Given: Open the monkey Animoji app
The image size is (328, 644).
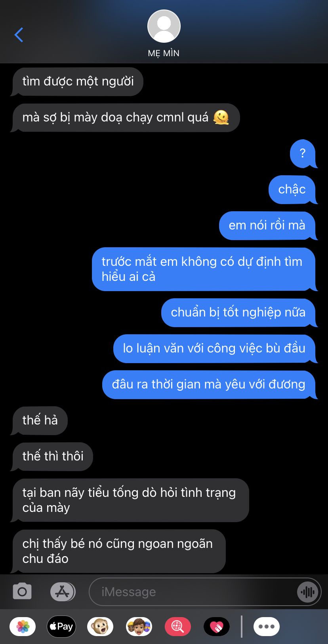Looking at the screenshot, I should [100, 627].
